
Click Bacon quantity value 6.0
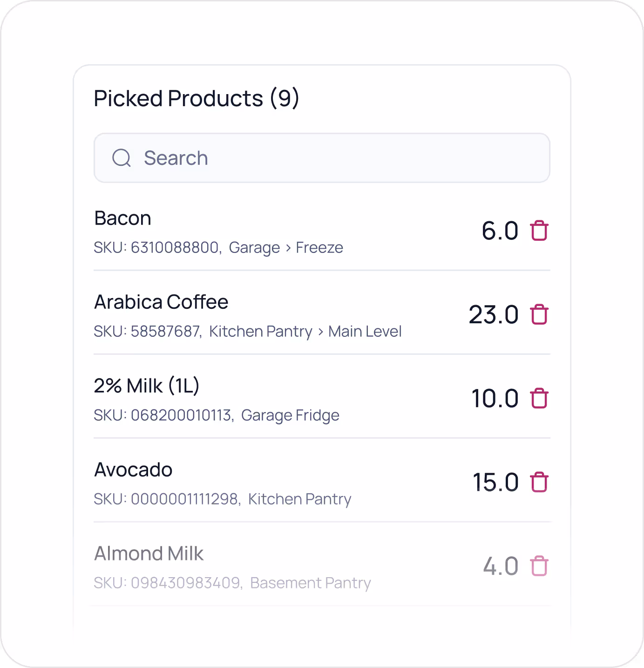pos(500,231)
